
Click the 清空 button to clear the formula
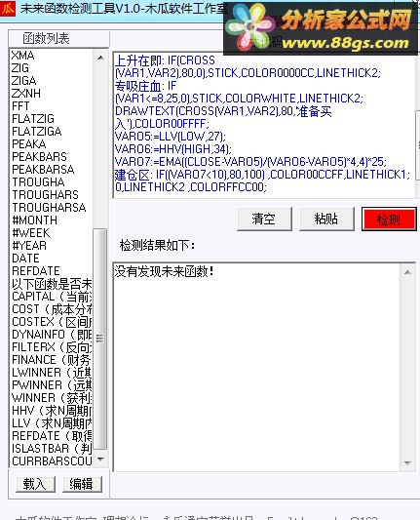point(264,219)
